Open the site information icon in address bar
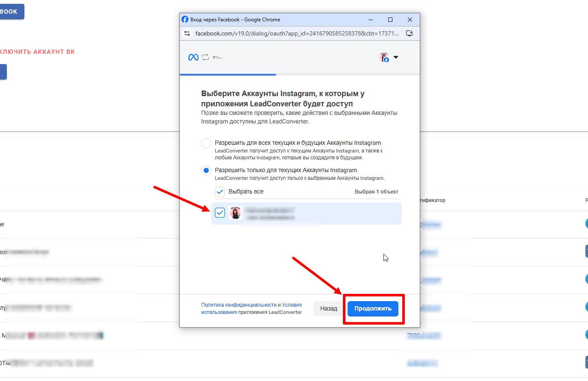The image size is (588, 381). coord(187,33)
